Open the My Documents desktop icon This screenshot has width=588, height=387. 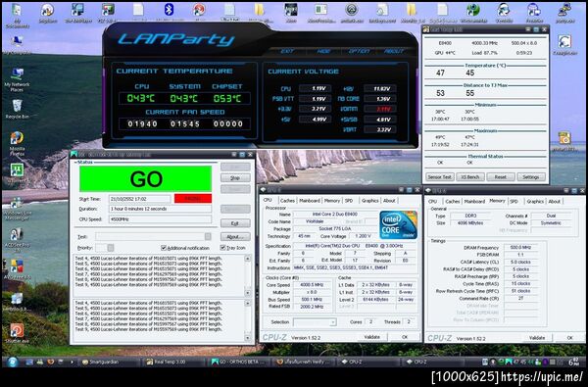17,16
